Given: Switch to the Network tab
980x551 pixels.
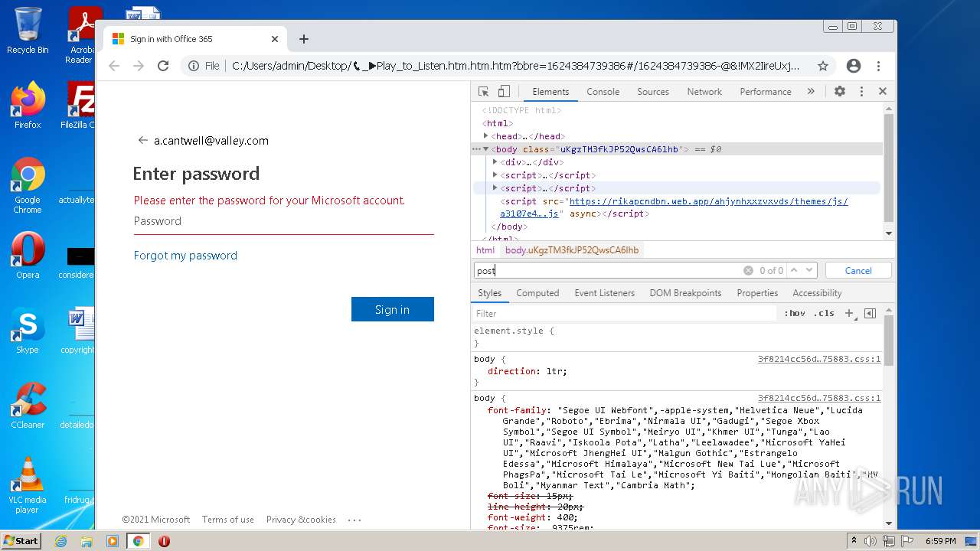Looking at the screenshot, I should (x=704, y=91).
